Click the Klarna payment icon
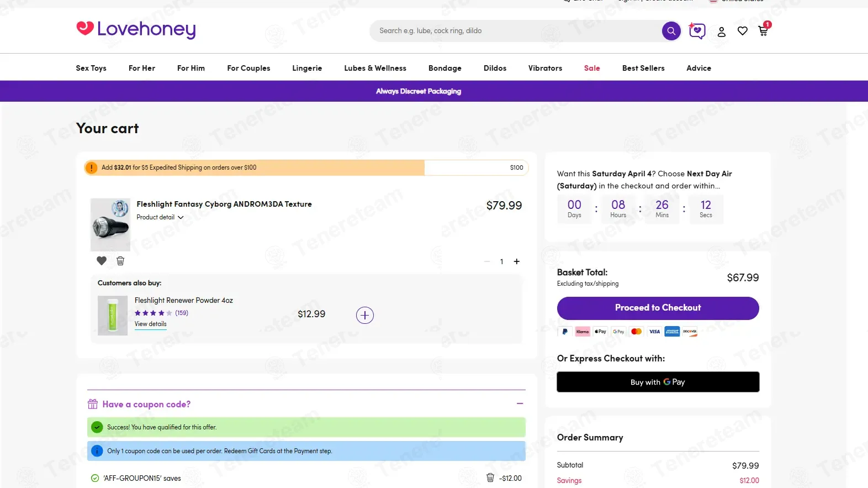This screenshot has width=868, height=488. pyautogui.click(x=583, y=332)
